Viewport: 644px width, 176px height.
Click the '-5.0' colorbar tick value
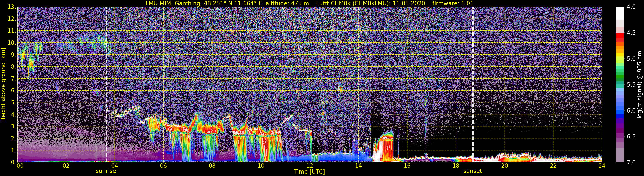[631, 59]
